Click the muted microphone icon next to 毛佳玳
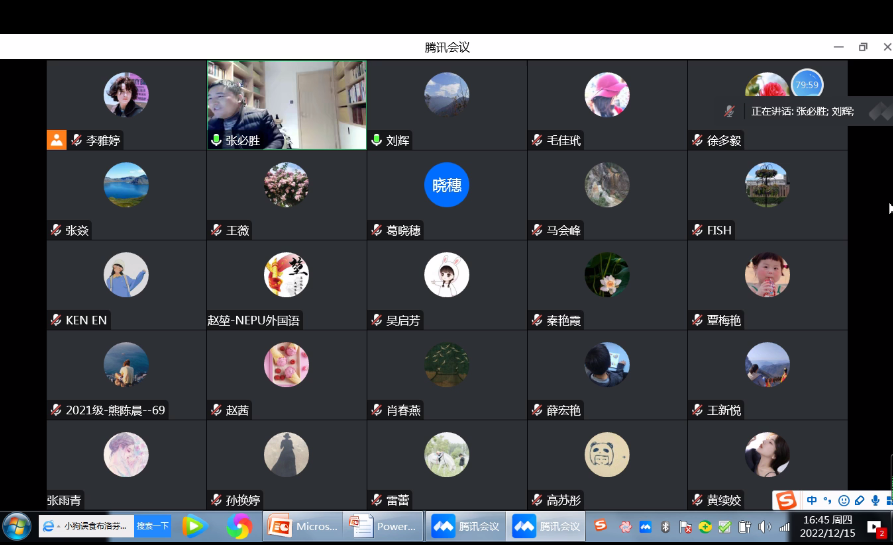893x545 pixels. coord(537,141)
